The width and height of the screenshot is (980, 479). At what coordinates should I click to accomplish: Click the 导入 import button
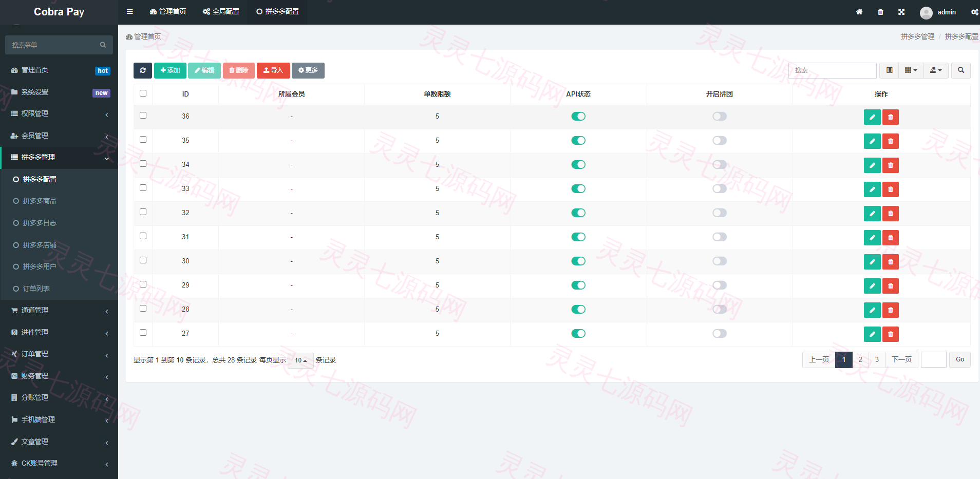tap(273, 70)
